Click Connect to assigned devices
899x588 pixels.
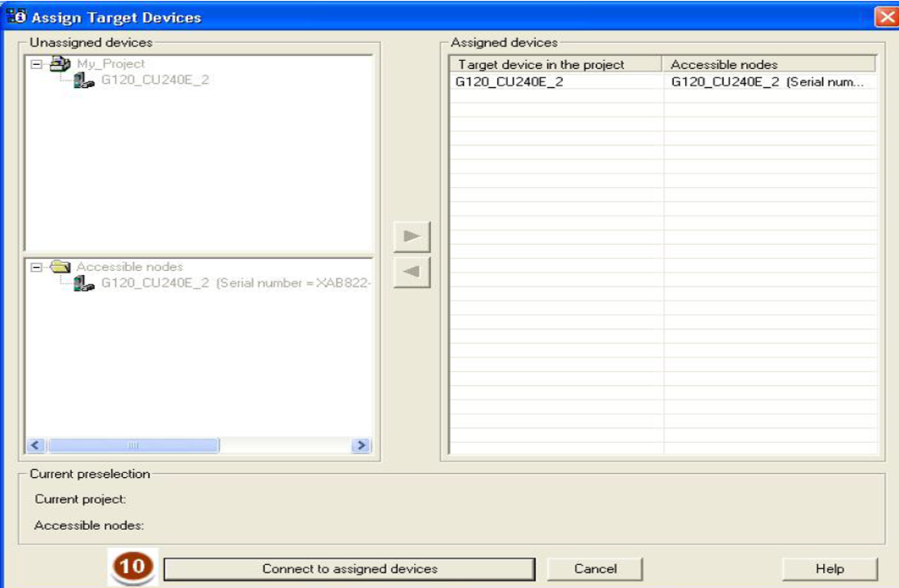350,569
